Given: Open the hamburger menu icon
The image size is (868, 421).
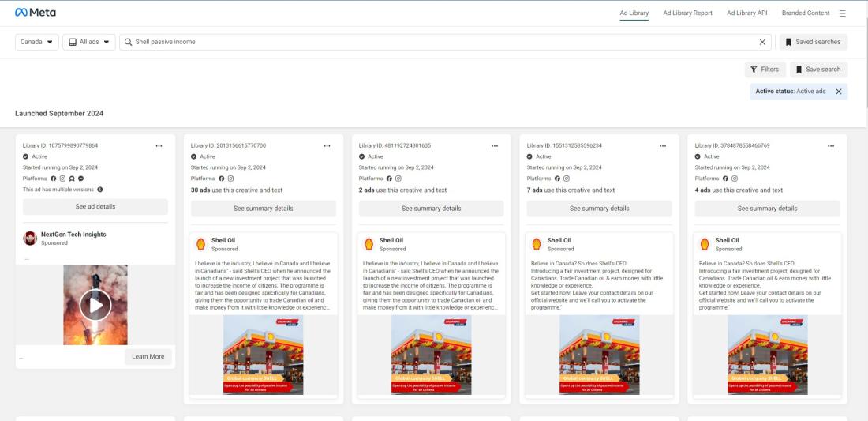Looking at the screenshot, I should (843, 13).
